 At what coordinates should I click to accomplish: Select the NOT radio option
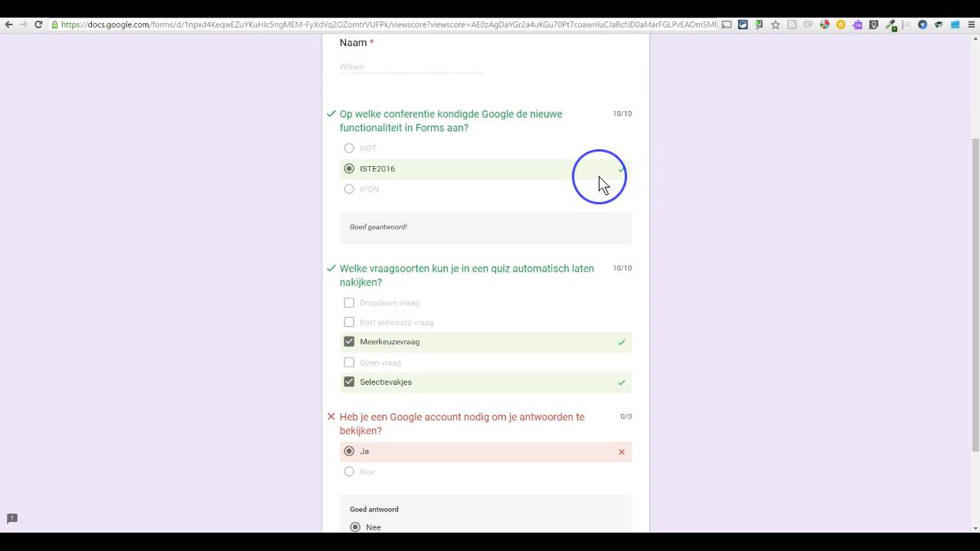click(x=349, y=148)
